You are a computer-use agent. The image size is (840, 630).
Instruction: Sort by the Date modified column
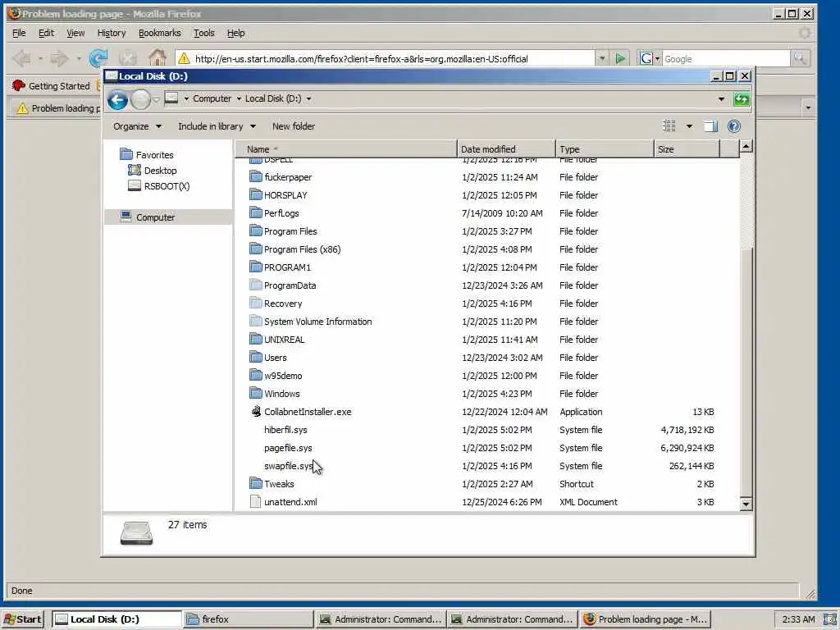coord(505,149)
